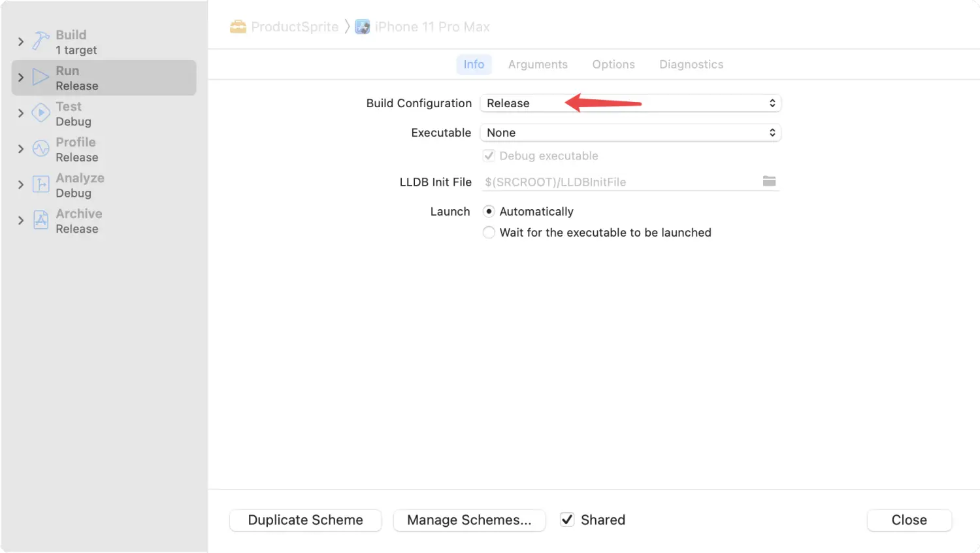Screen dimensions: 980x553
Task: Select the Profile waveform icon
Action: pos(41,149)
